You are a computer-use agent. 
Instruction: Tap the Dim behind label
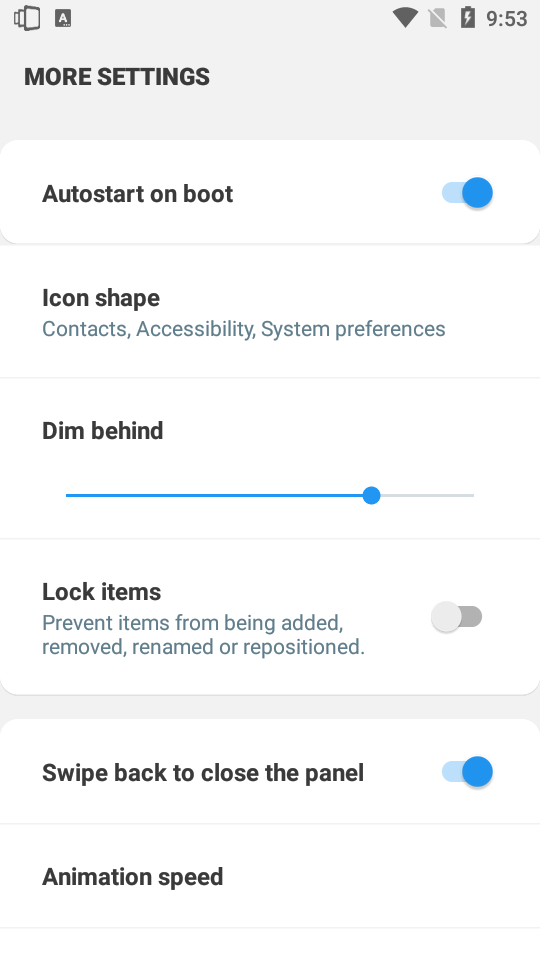click(103, 430)
